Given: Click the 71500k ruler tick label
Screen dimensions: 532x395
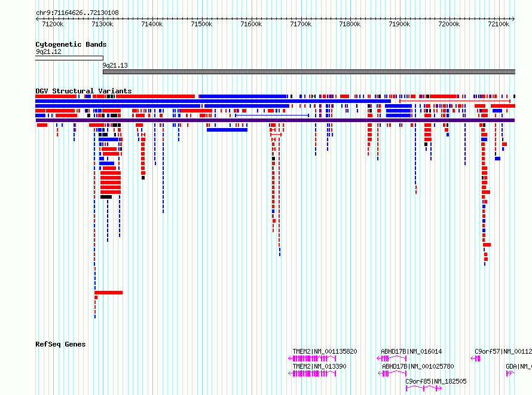Looking at the screenshot, I should click(201, 24).
